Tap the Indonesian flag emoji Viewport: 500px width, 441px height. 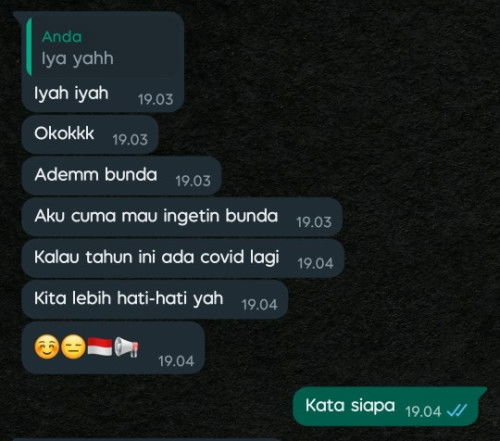(100, 346)
